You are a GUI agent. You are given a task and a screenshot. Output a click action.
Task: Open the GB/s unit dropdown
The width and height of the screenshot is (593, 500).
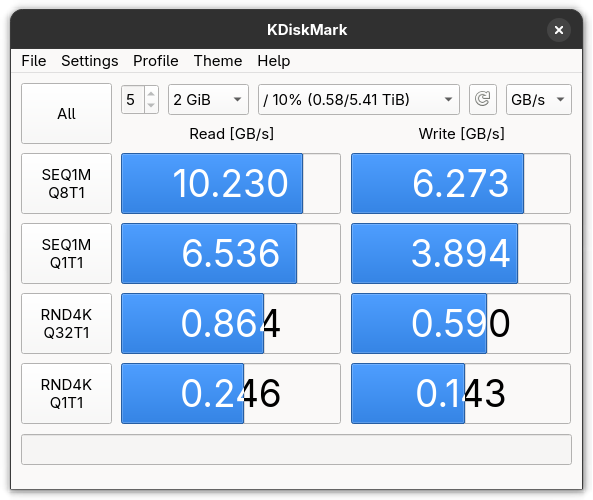point(539,99)
